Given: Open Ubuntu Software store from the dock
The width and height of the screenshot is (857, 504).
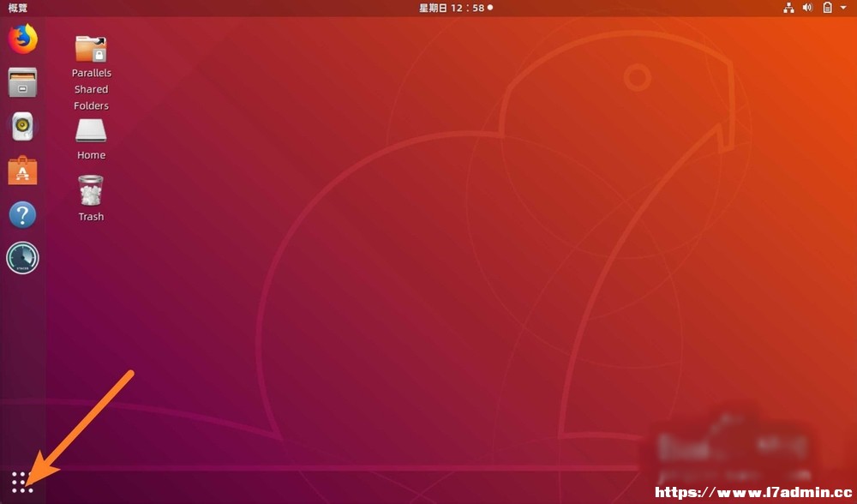Looking at the screenshot, I should click(22, 171).
